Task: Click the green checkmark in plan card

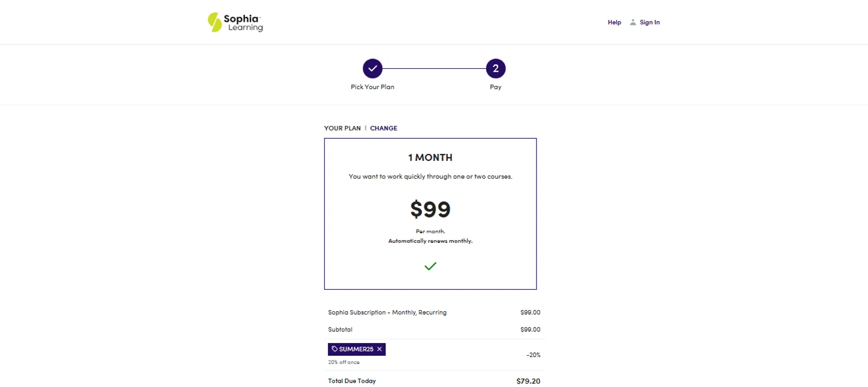Action: pos(430,266)
